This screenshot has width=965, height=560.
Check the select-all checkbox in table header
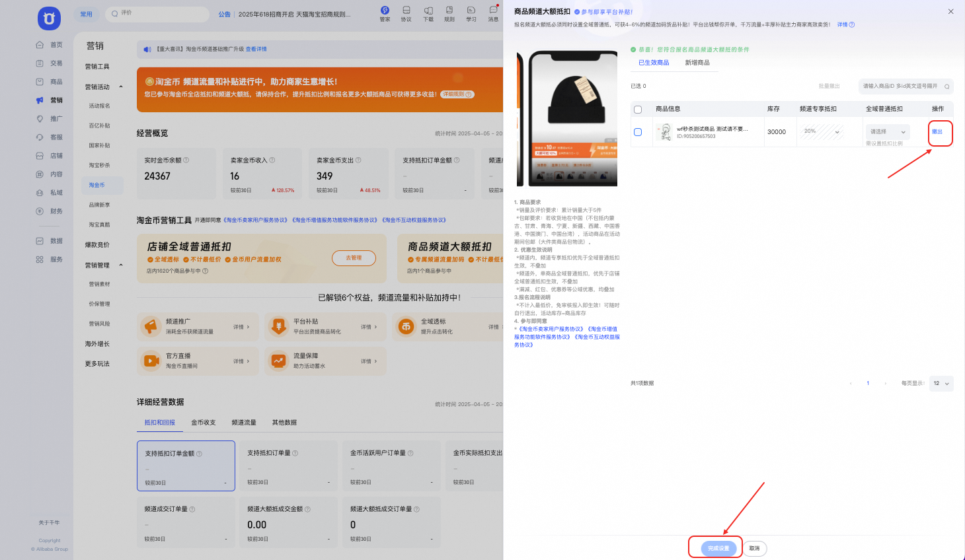coord(638,110)
